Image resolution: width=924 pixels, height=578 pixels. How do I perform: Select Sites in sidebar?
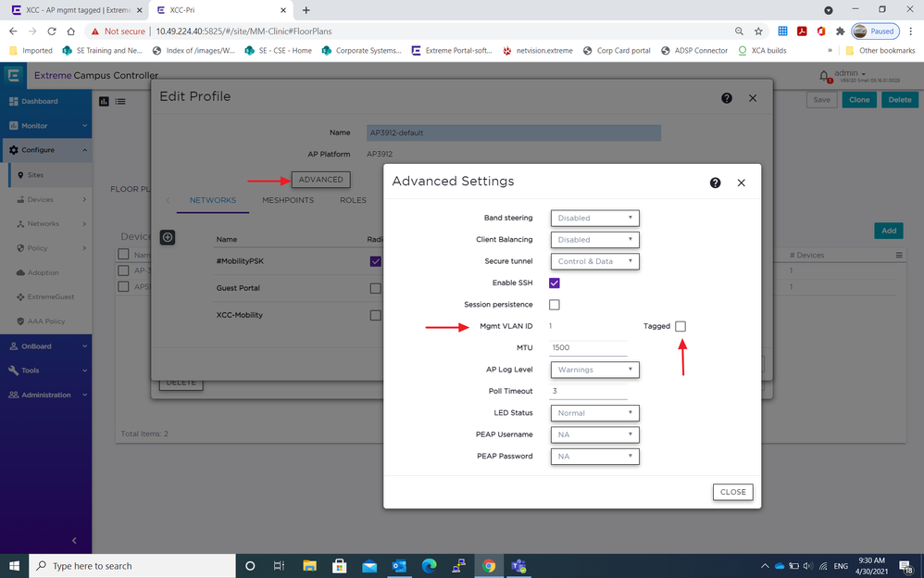[50, 175]
